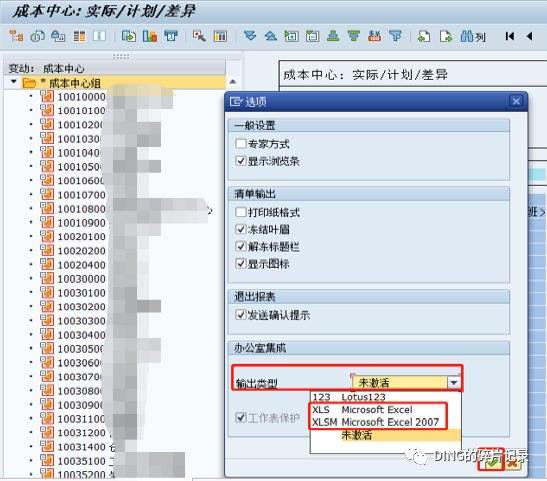Sort ascending with green bars icon
Image resolution: width=547 pixels, height=481 pixels.
(333, 36)
